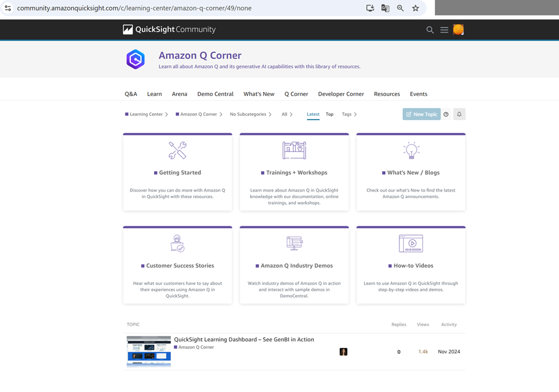Click the notification bell button
559x392 pixels.
click(x=459, y=114)
